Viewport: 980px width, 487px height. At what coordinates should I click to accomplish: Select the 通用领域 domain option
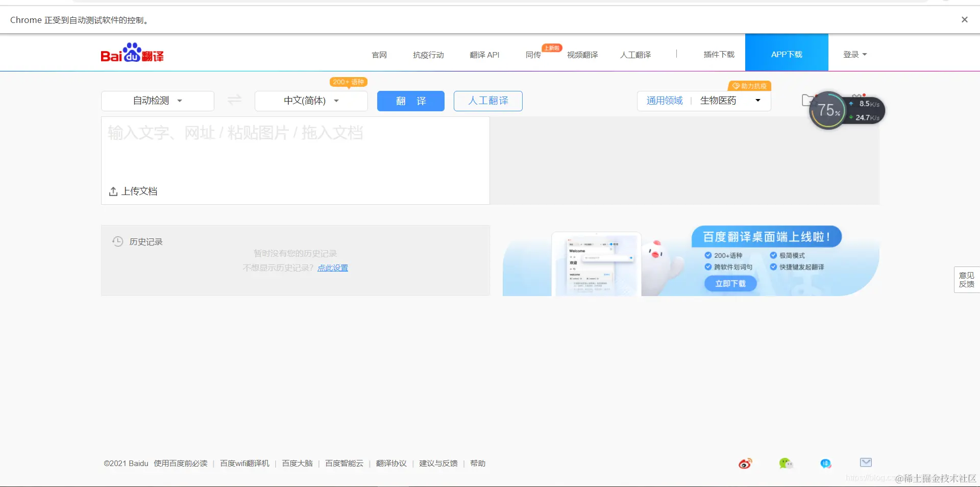[665, 101]
